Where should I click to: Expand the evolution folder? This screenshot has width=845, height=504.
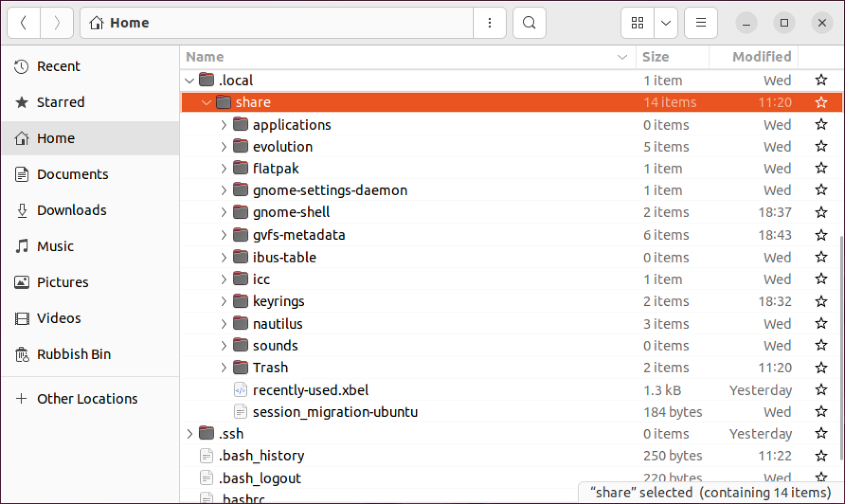[x=223, y=146]
